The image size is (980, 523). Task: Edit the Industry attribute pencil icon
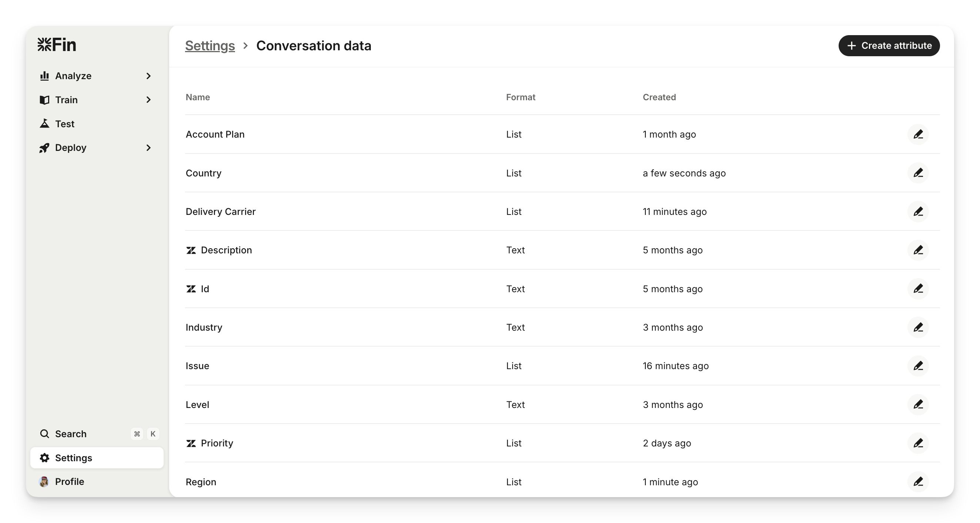[918, 327]
